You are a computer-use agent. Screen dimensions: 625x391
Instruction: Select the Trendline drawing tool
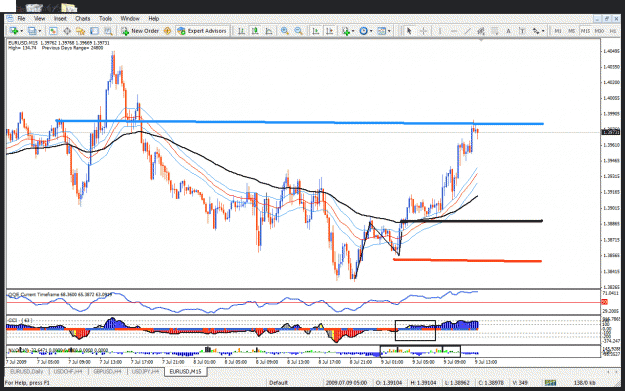pyautogui.click(x=468, y=31)
